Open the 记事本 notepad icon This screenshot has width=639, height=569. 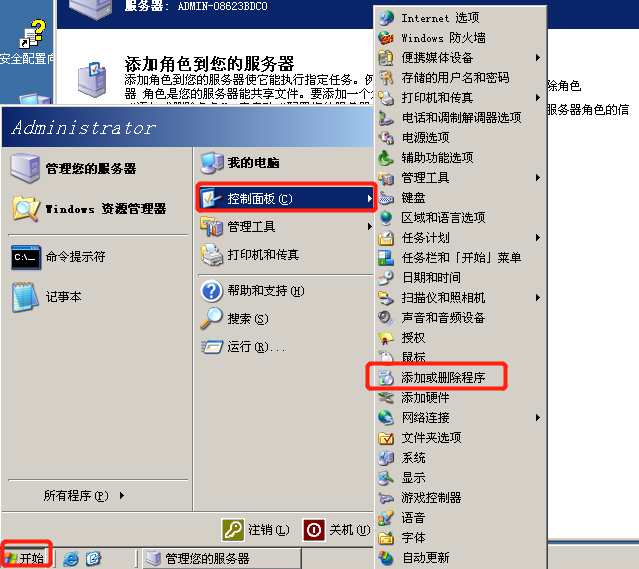point(25,297)
